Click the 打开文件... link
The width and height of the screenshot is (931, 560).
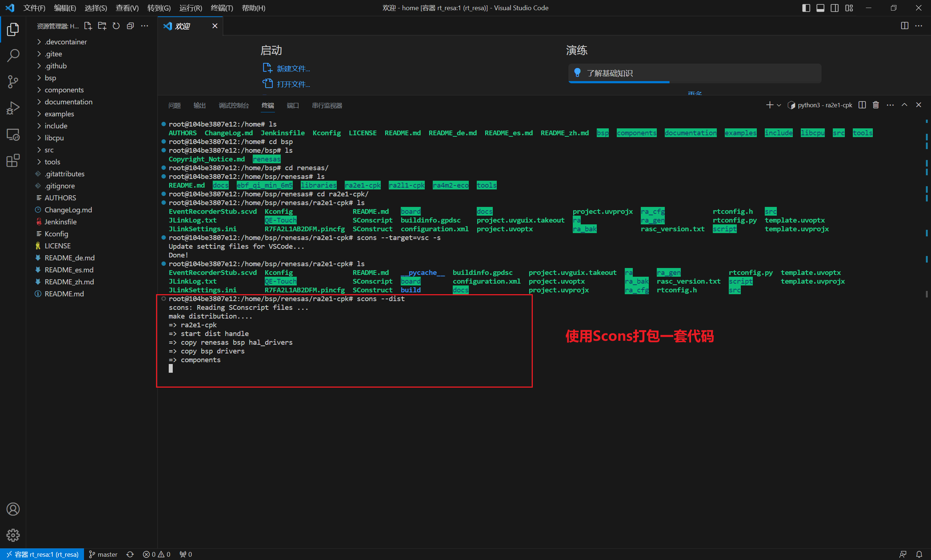[293, 84]
